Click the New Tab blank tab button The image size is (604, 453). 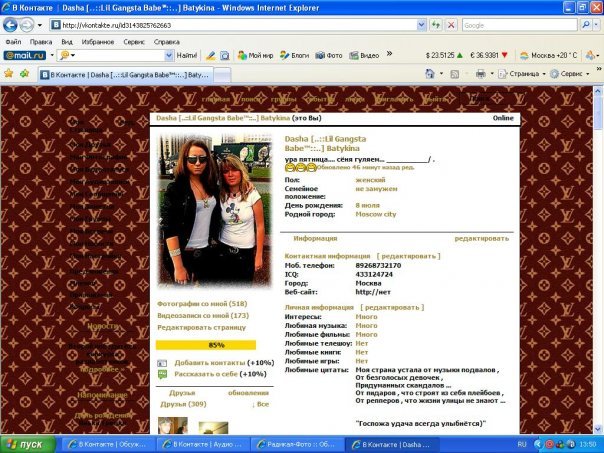[x=222, y=75]
